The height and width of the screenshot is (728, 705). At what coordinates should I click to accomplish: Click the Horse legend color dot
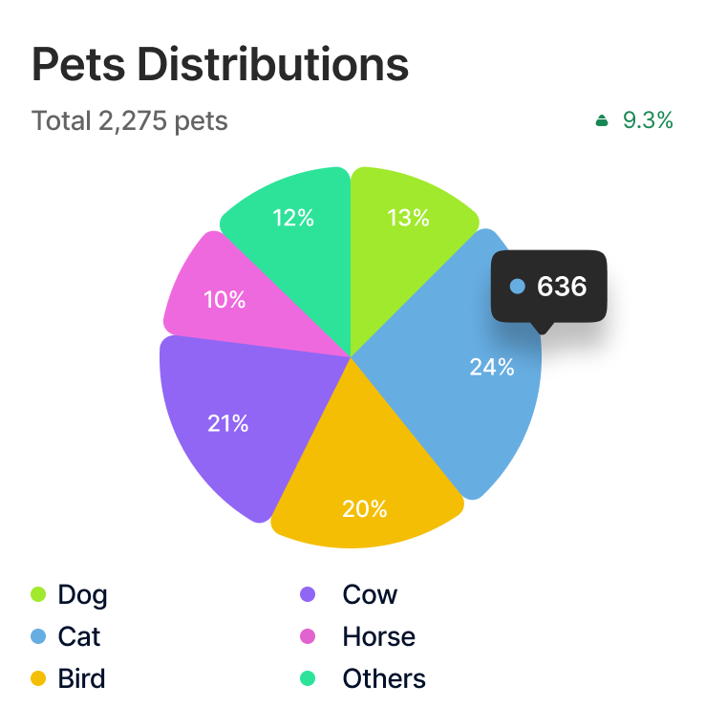point(308,637)
